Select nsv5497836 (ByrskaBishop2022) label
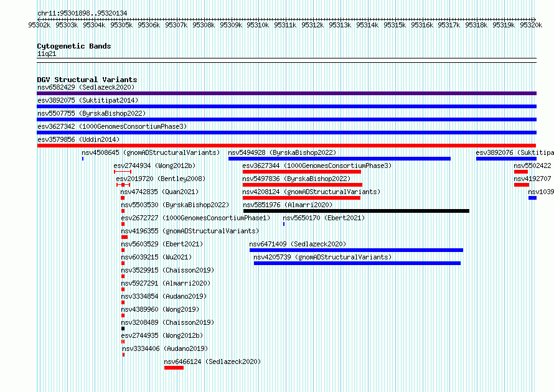 coord(296,179)
